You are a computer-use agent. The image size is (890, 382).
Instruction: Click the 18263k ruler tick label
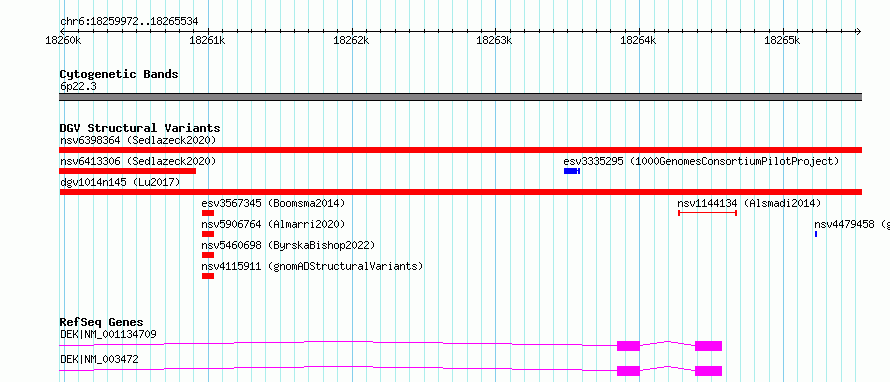pos(495,40)
